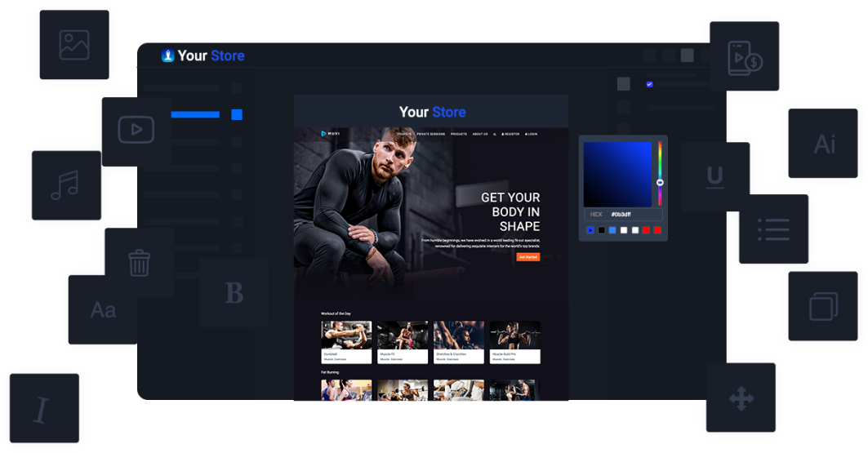Select the underline U icon tile
This screenshot has width=868, height=453.
click(x=714, y=176)
